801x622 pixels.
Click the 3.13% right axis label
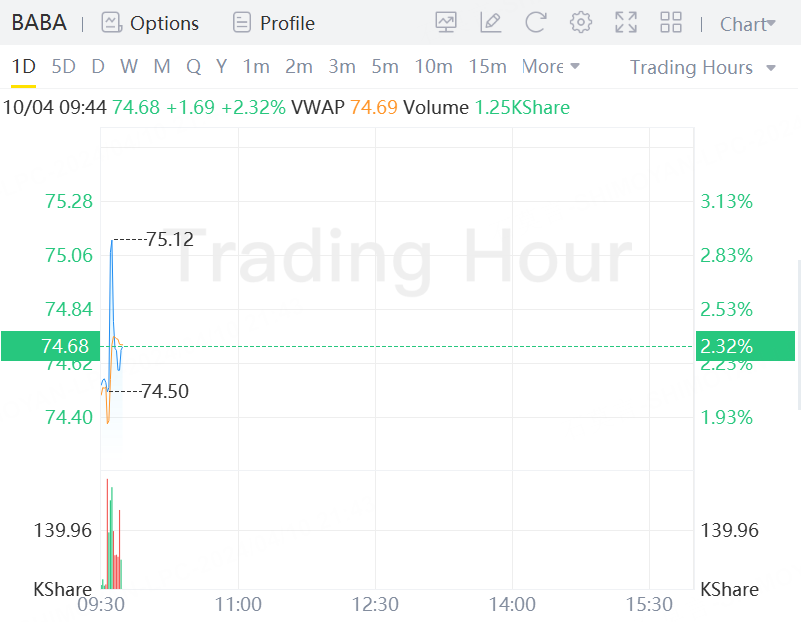726,201
